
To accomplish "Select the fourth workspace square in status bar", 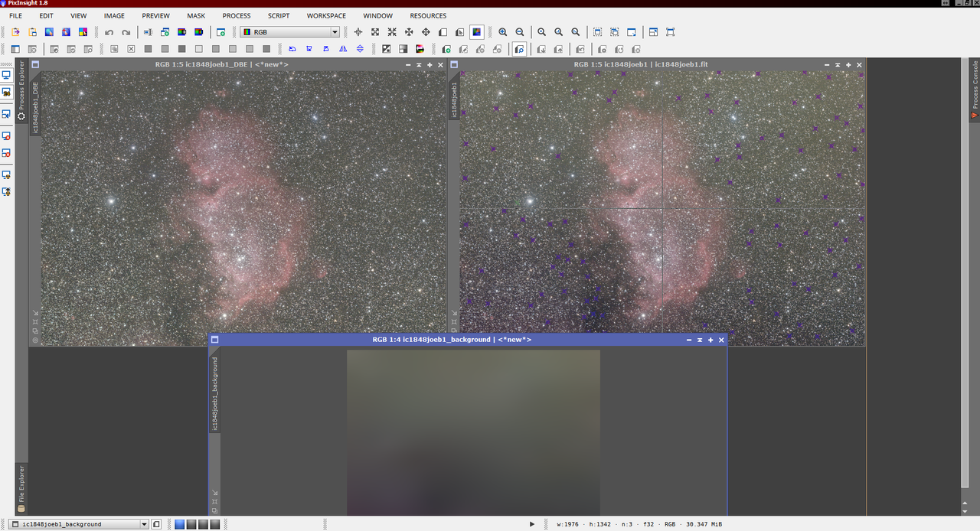I will click(215, 524).
